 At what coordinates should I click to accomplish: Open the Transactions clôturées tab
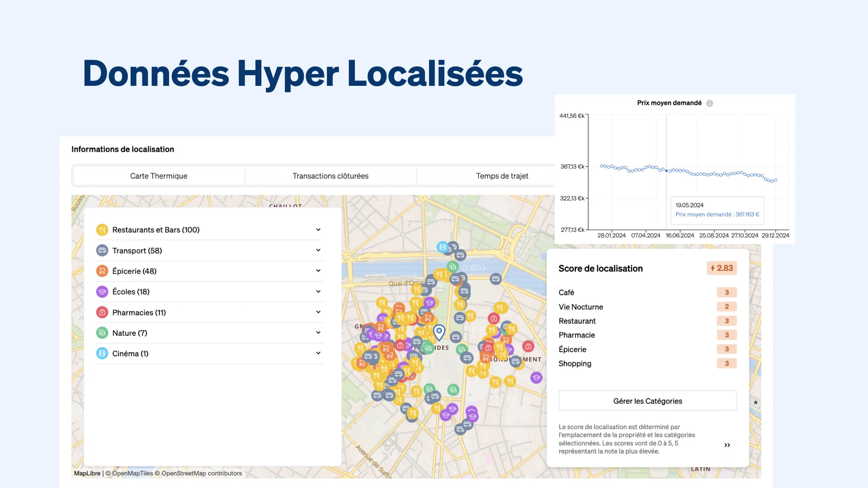[330, 176]
